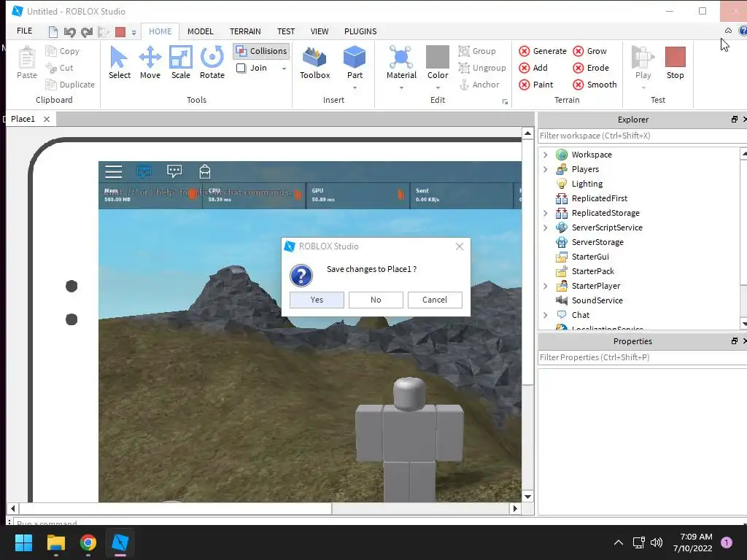Pick the Rotate tool

pyautogui.click(x=212, y=63)
